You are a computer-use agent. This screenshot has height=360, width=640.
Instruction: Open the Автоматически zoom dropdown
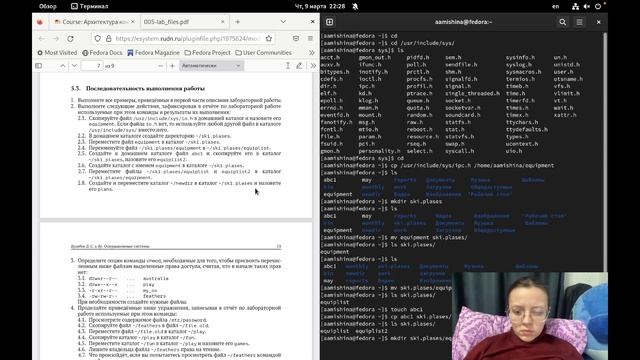tap(211, 66)
